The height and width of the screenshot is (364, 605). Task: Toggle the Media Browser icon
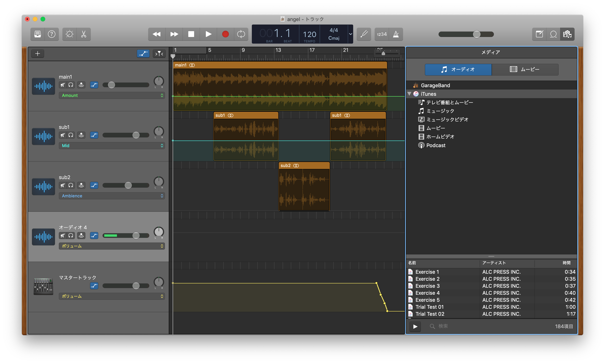click(x=567, y=34)
